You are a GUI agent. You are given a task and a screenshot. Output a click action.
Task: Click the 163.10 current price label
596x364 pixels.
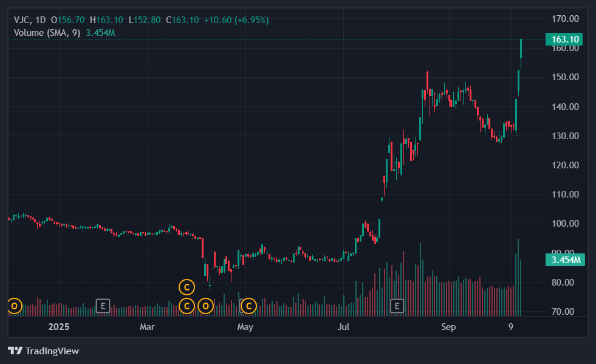tap(566, 40)
